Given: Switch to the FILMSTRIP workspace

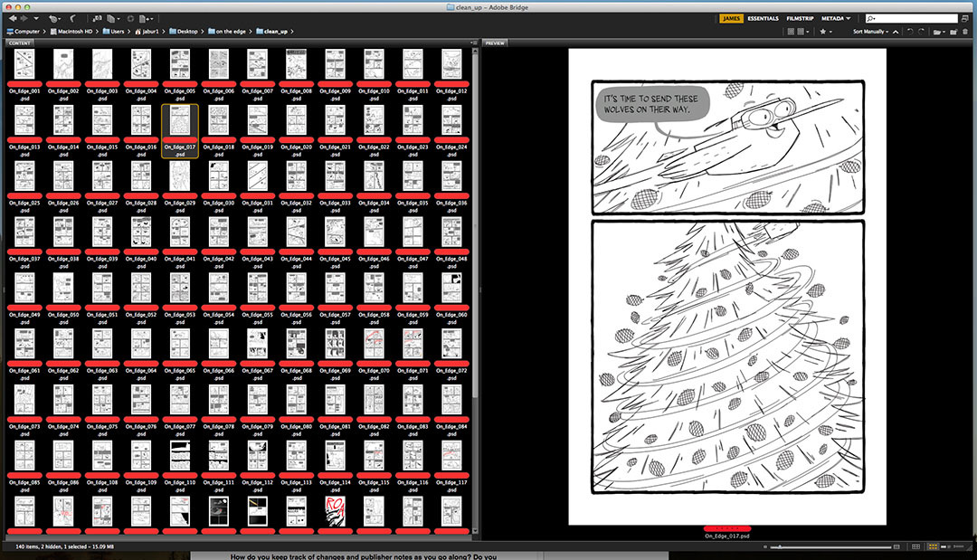Looking at the screenshot, I should pyautogui.click(x=800, y=18).
